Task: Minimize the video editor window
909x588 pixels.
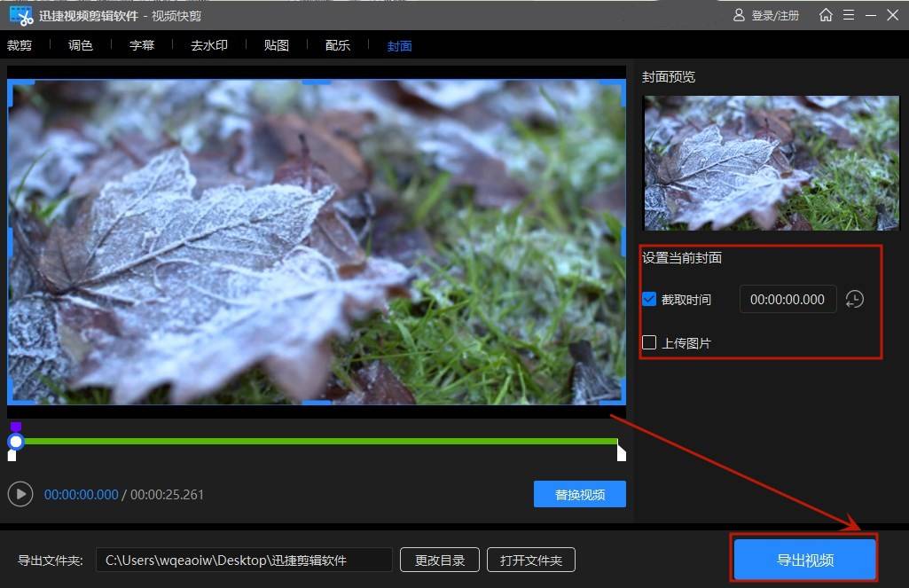Action: point(871,16)
